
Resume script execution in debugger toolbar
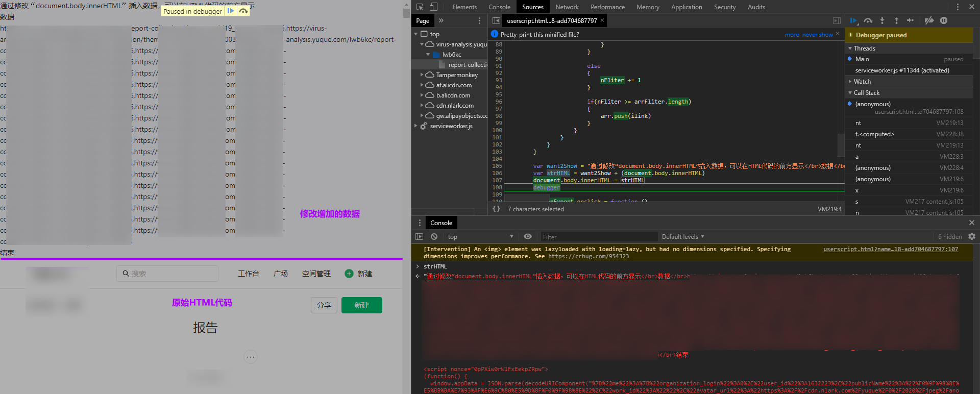tap(853, 20)
